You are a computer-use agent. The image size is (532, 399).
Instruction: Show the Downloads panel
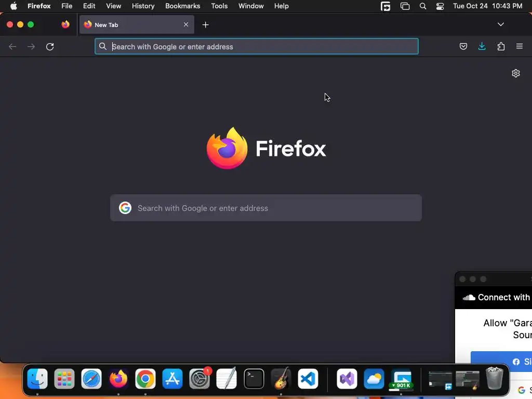tap(482, 46)
